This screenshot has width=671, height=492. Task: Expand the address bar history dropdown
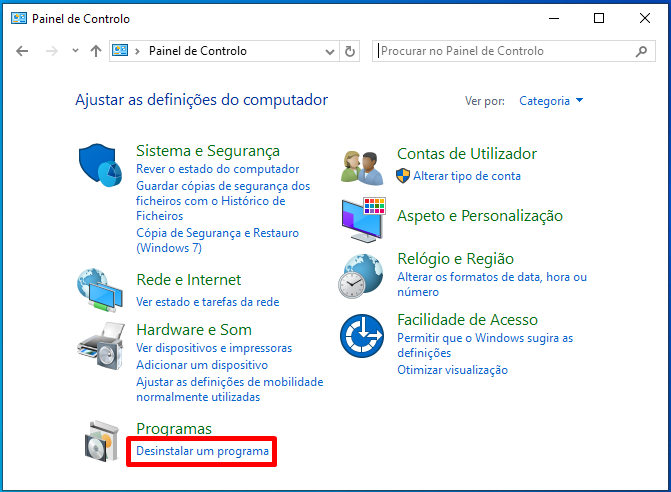point(330,51)
